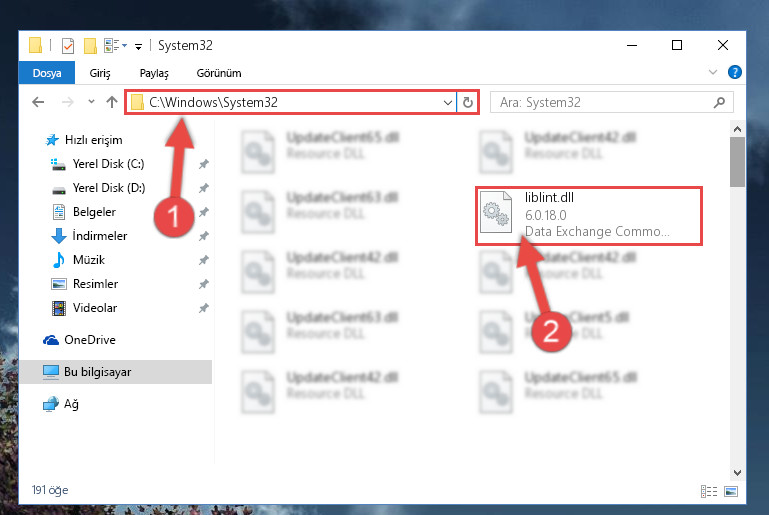Expand the ribbon with chevron

pos(713,72)
